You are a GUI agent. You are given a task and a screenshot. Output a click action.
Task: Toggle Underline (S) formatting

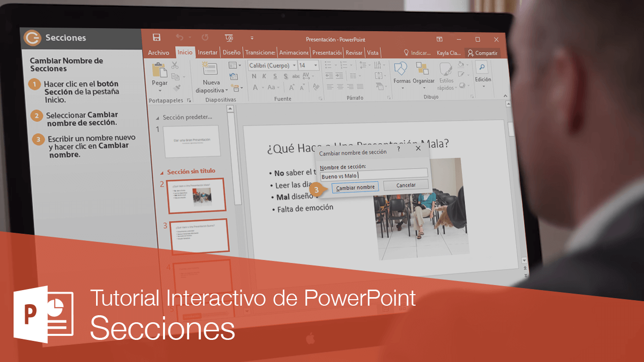coord(275,76)
